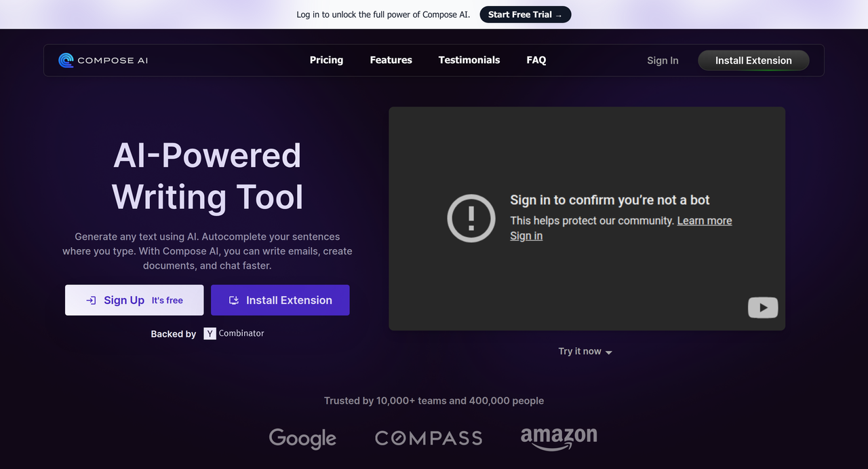The height and width of the screenshot is (469, 868).
Task: Click the COMPOSE AI wordmark text
Action: pos(113,60)
